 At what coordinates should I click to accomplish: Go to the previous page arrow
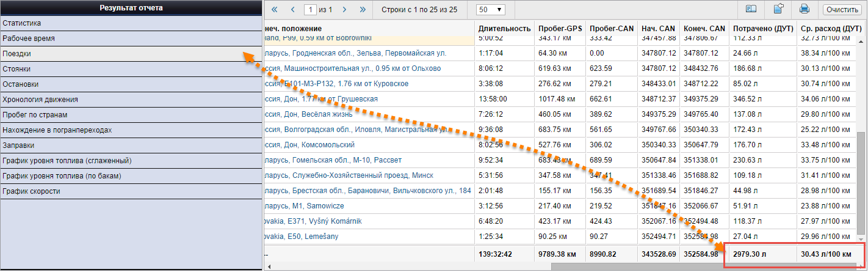coord(293,10)
